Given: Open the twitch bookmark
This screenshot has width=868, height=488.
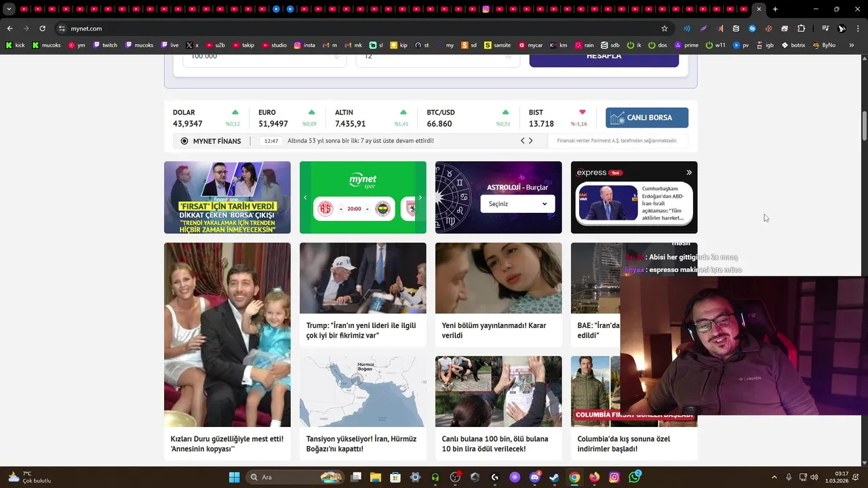Looking at the screenshot, I should click(105, 45).
